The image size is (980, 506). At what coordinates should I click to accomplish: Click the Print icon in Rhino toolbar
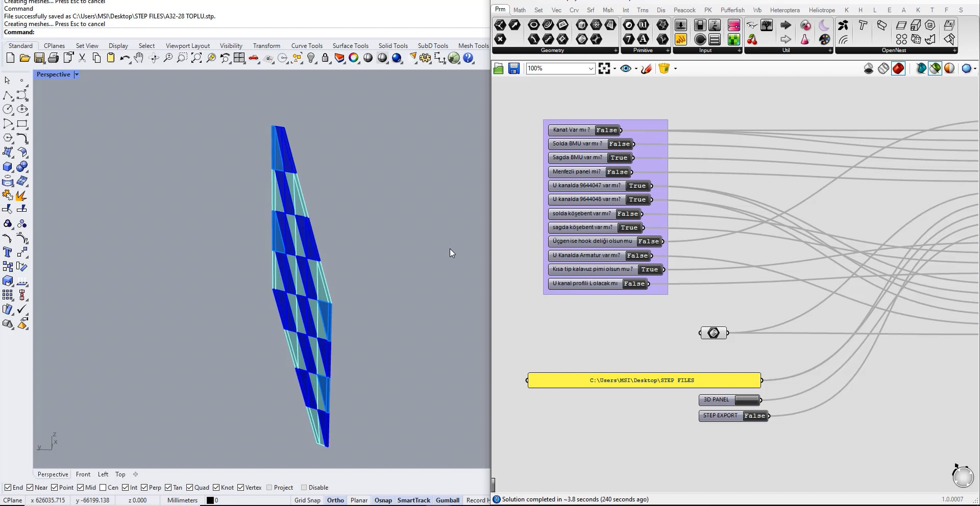pyautogui.click(x=53, y=58)
